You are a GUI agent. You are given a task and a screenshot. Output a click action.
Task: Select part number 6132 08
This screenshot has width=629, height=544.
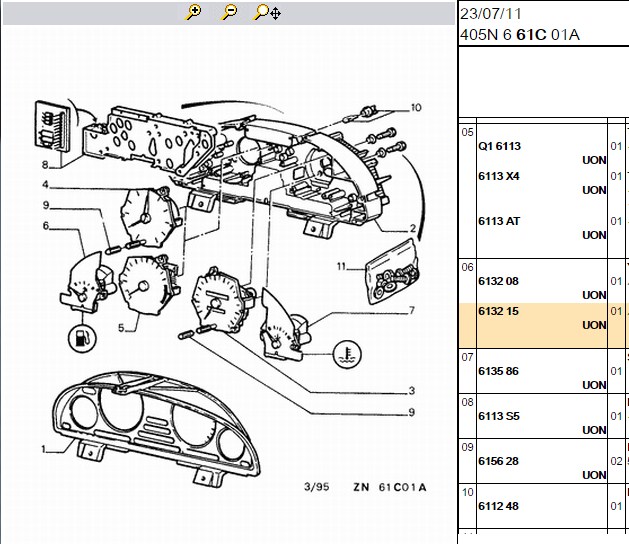[x=498, y=281]
